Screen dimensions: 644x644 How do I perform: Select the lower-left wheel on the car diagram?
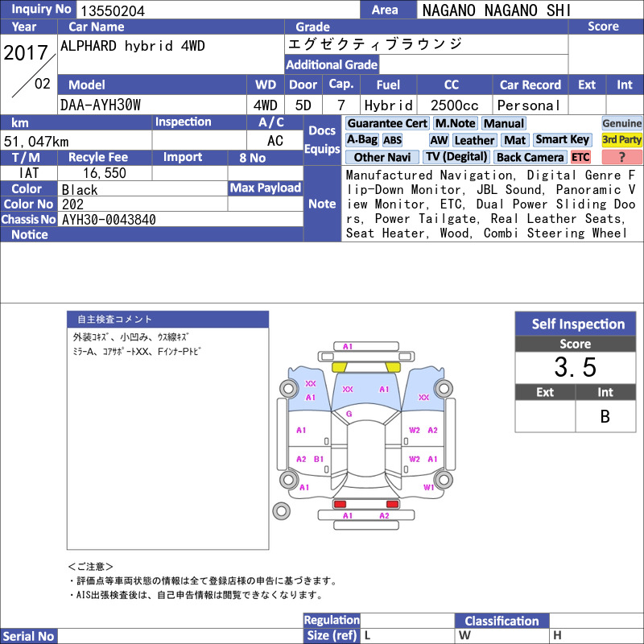pyautogui.click(x=289, y=479)
